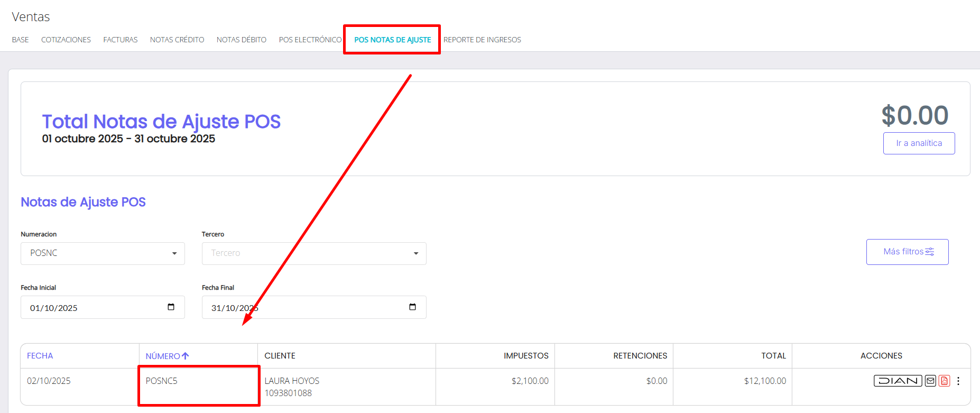Go to the FACTURAS tab
Viewport: 980px width, 413px height.
coord(121,40)
